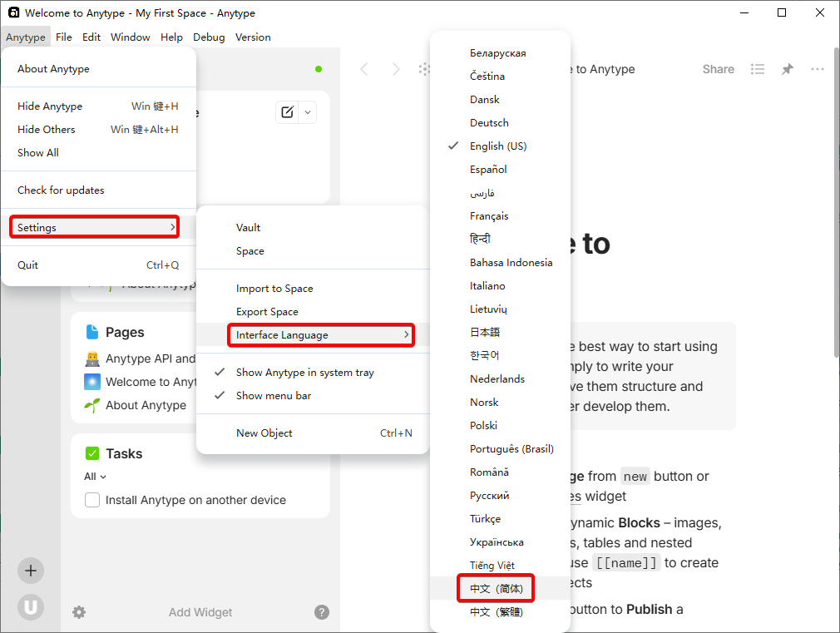Screen dimensions: 840x633
Task: Open the U profile avatar
Action: [x=31, y=607]
